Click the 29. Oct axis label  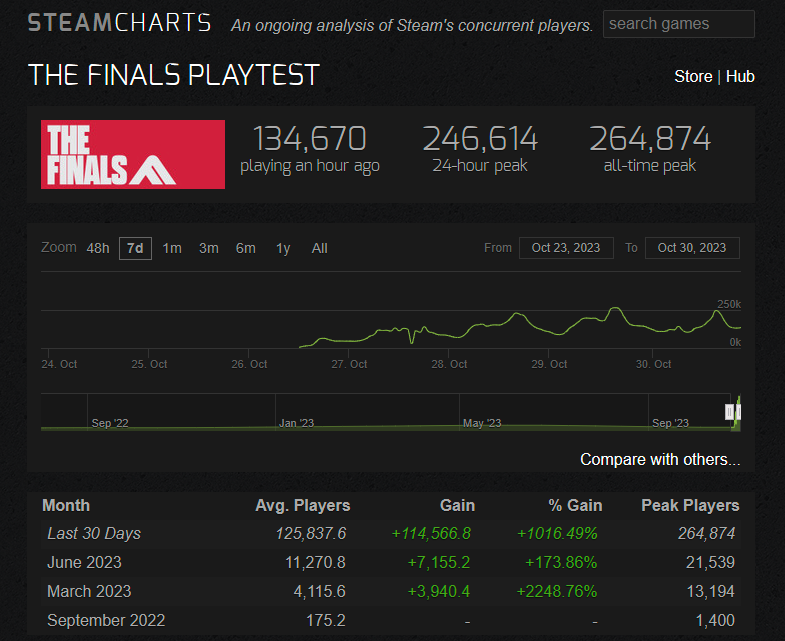549,364
